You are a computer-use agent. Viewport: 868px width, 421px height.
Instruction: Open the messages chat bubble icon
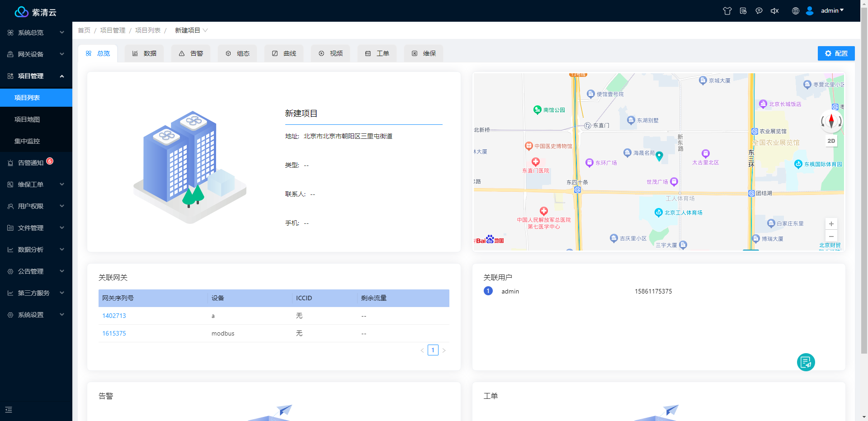pyautogui.click(x=759, y=11)
